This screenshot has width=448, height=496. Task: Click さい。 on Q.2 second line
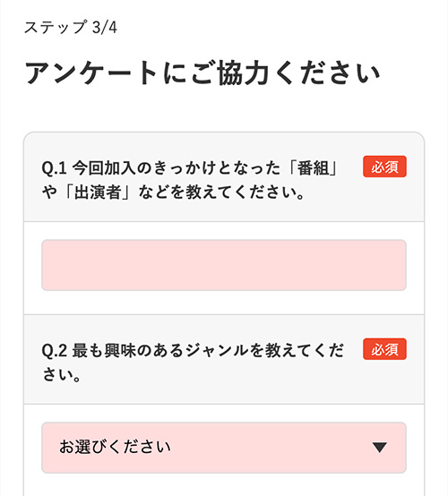coord(62,375)
